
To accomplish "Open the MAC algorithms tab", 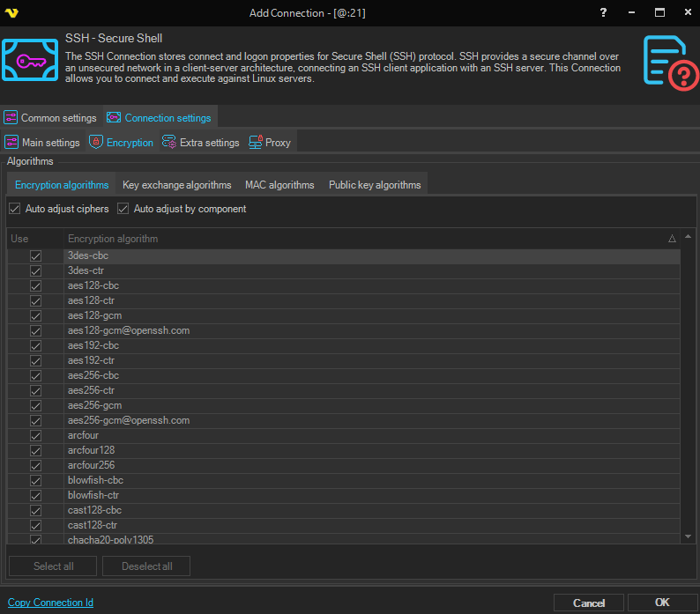I will [x=279, y=185].
